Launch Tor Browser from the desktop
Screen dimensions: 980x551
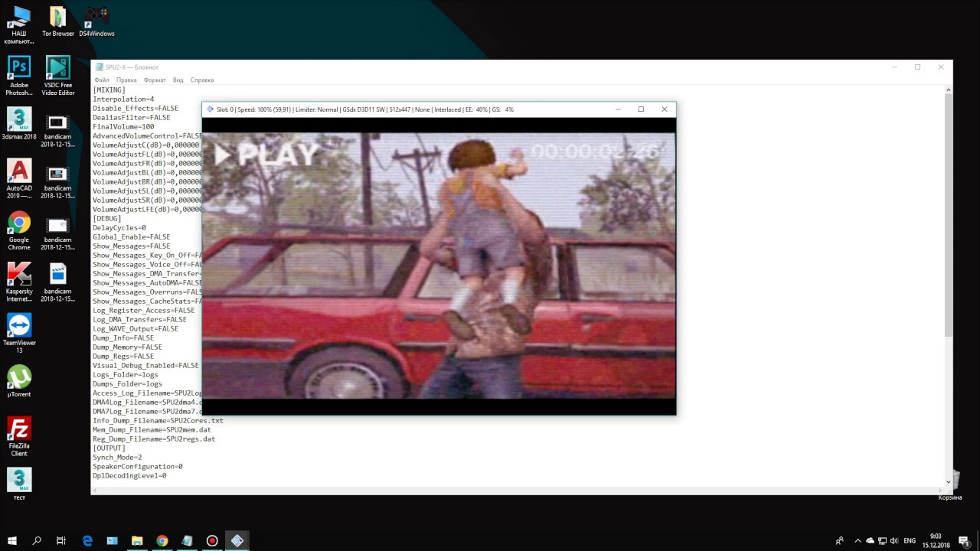(58, 22)
